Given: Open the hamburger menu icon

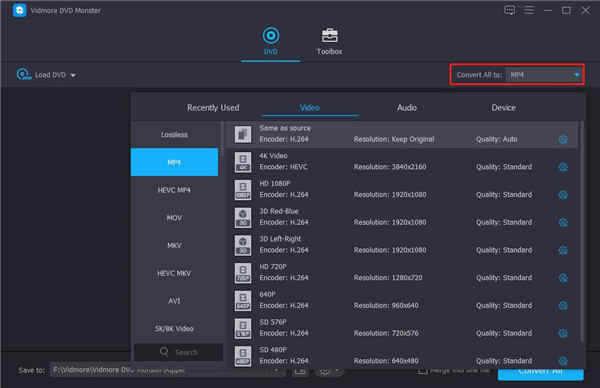Looking at the screenshot, I should pos(529,10).
